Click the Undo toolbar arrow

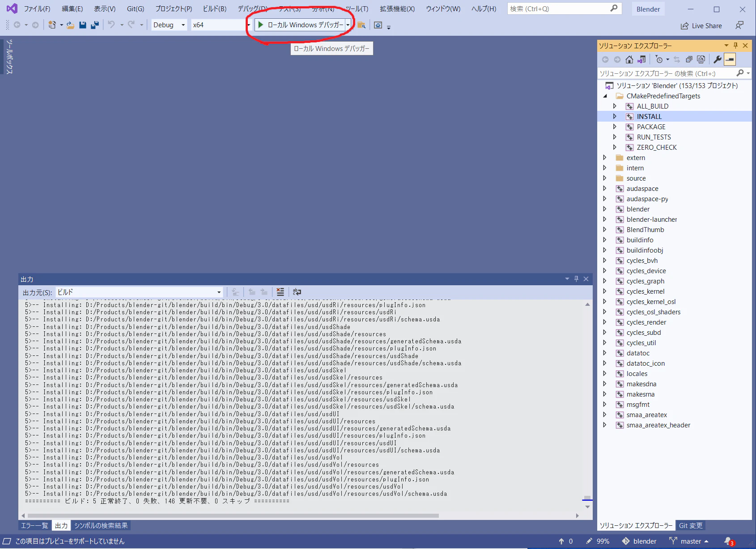[111, 25]
